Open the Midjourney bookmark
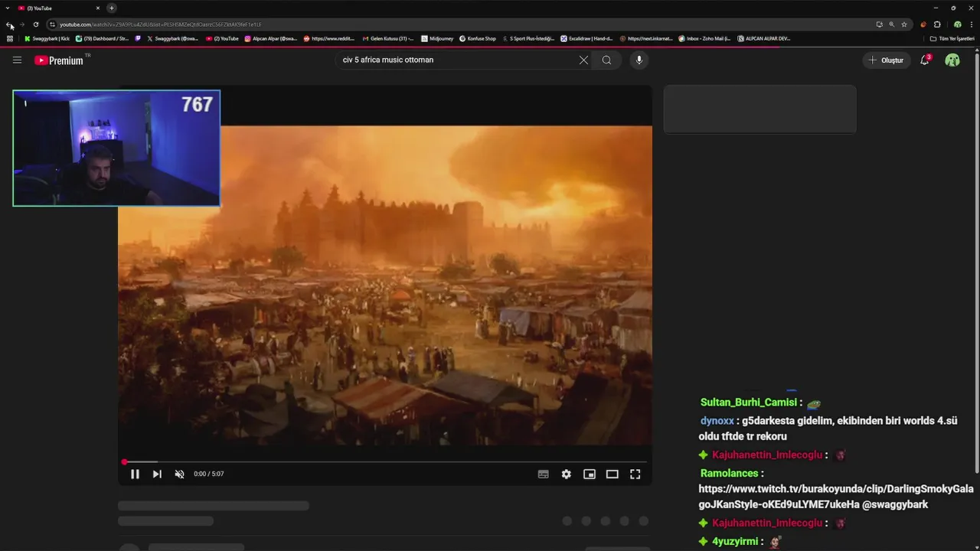Screen dimensions: 980x551 point(437,38)
